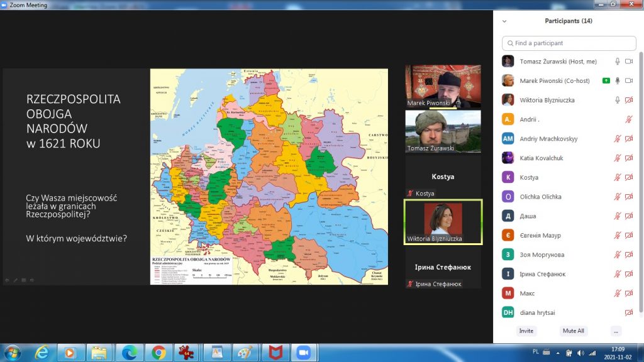644x362 pixels.
Task: Click Andrii's muted microphone icon
Action: [x=628, y=119]
